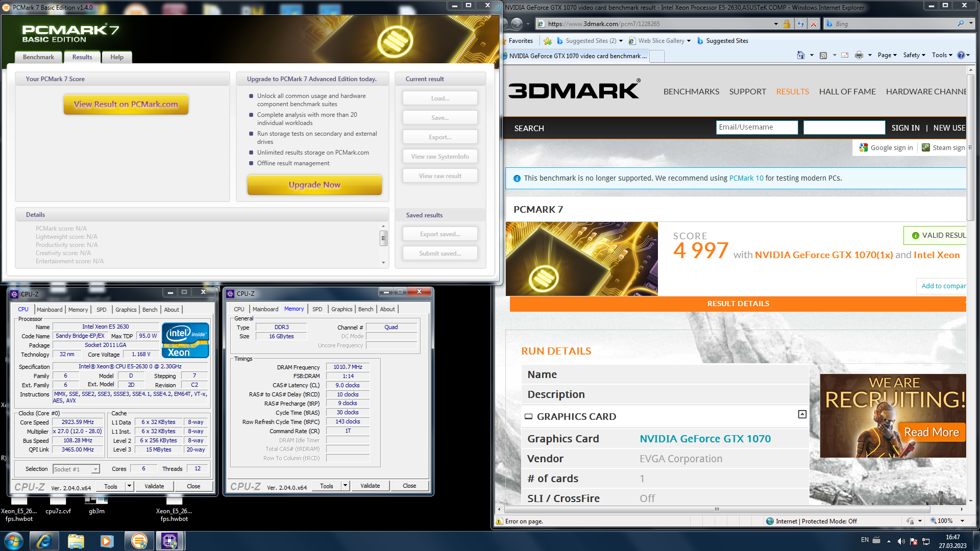Click the CPU-Z taskbar icon
This screenshot has height=551, width=980.
coord(169,541)
